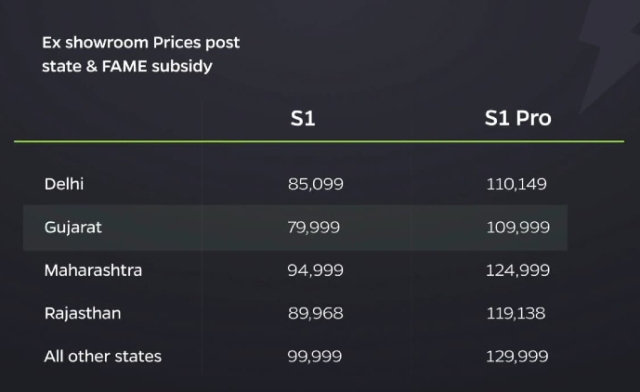640x392 pixels.
Task: Click the Maharashtra row label
Action: 93,270
